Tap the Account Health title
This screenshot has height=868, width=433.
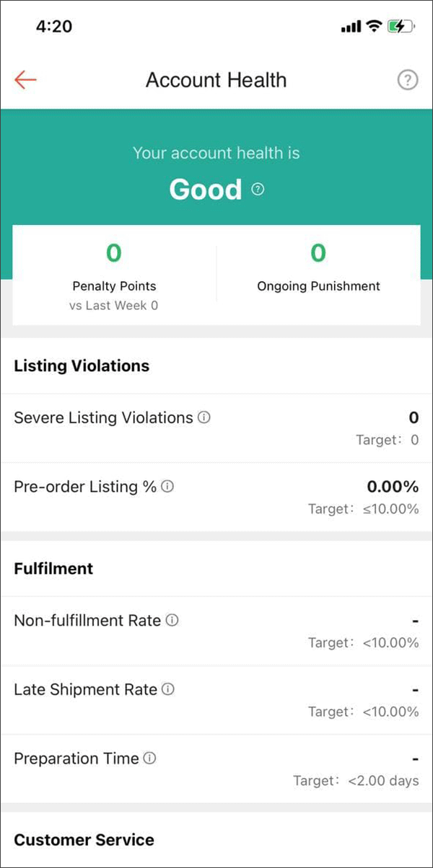[x=216, y=79]
